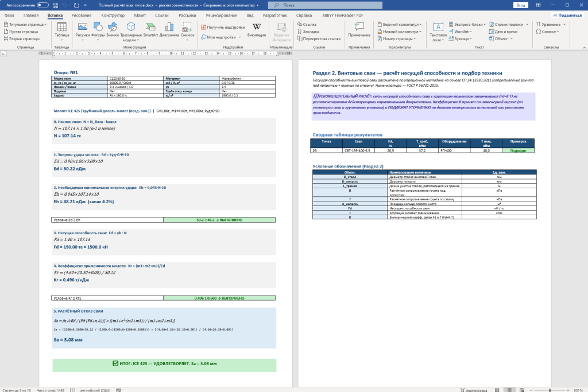Toggle the Автосохранение switch
This screenshot has height=392, width=588.
point(42,5)
